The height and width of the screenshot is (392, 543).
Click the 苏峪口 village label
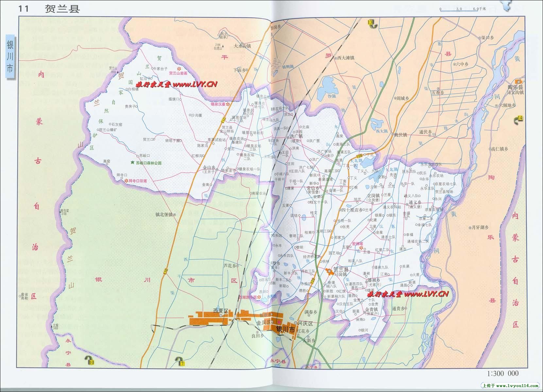tap(144, 155)
